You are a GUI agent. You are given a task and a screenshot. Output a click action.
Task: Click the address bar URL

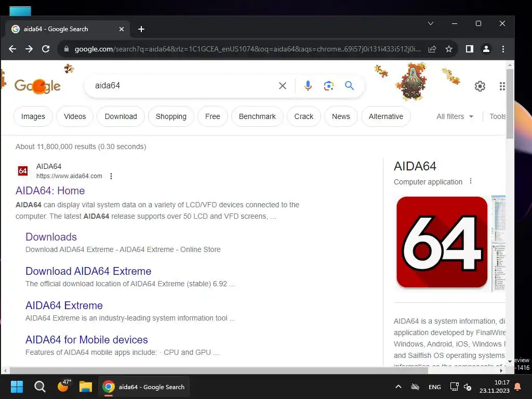[x=248, y=49]
